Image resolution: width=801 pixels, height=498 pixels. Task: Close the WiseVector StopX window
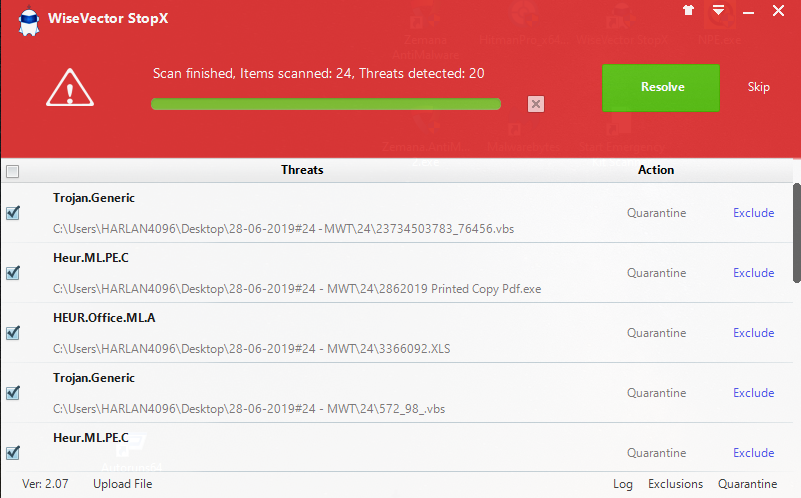(778, 11)
